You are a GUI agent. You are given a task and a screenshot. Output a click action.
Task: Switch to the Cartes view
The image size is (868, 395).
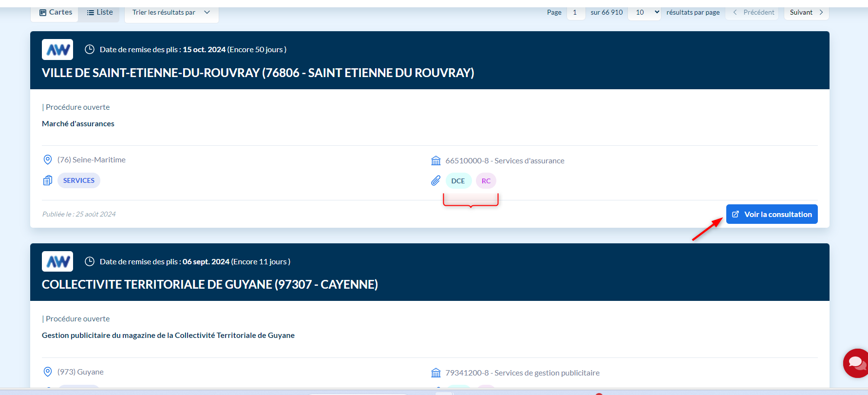[x=56, y=12]
